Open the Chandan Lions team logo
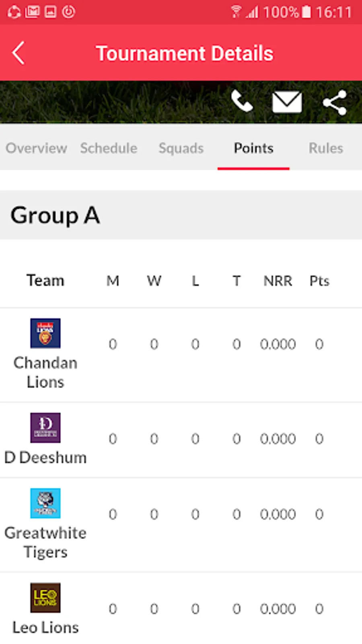The width and height of the screenshot is (362, 644). 45,333
